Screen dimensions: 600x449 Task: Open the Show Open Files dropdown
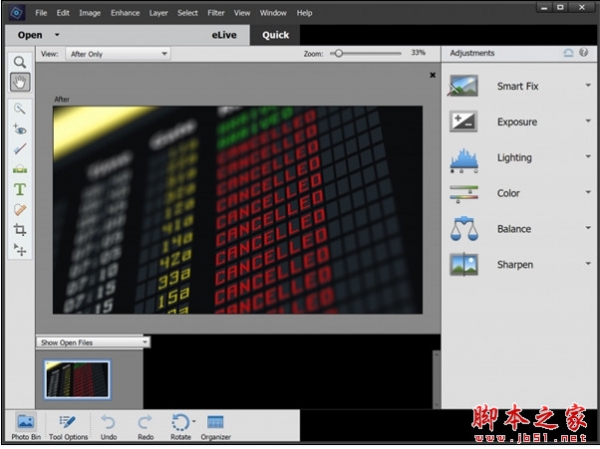pyautogui.click(x=93, y=342)
